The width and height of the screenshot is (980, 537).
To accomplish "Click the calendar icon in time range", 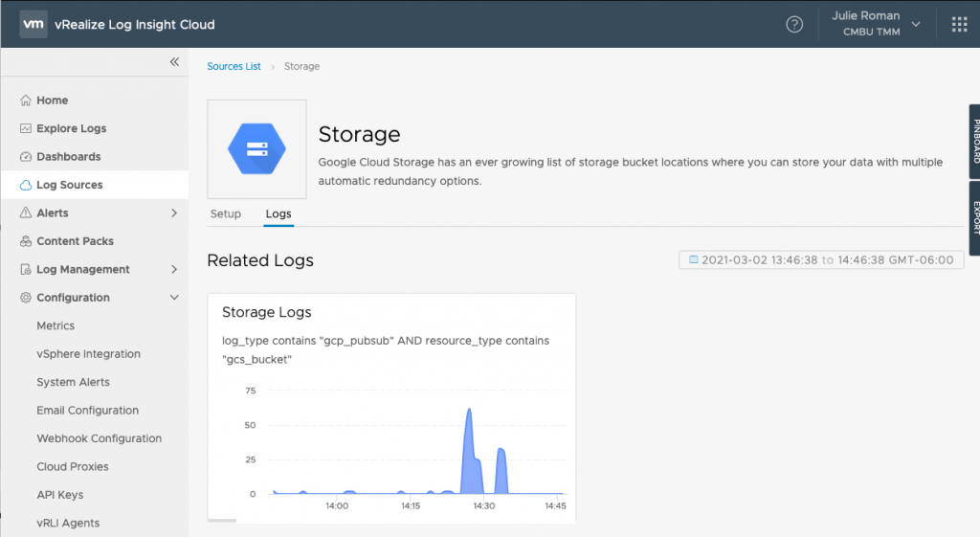I will click(694, 260).
